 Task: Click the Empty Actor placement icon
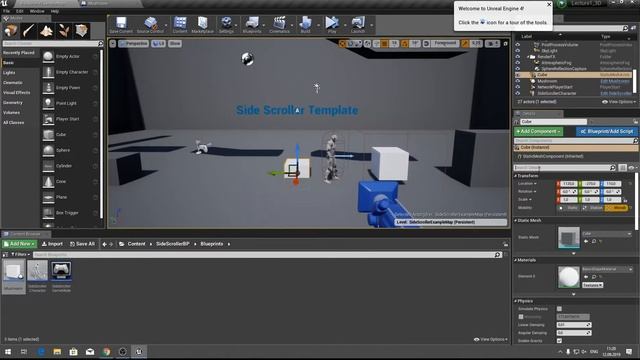(48, 56)
